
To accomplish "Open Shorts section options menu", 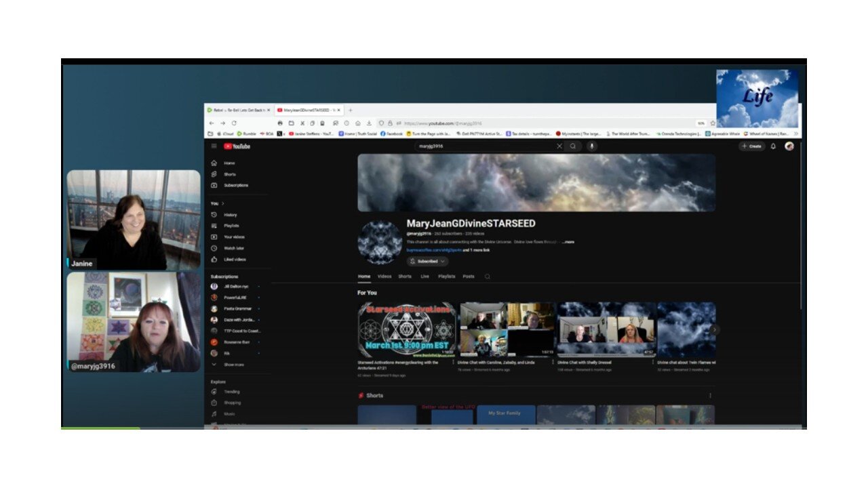I will coord(711,395).
